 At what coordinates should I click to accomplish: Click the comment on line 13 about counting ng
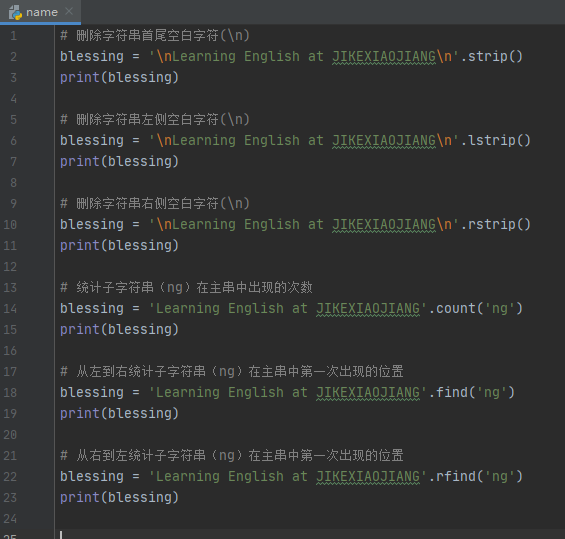[186, 288]
